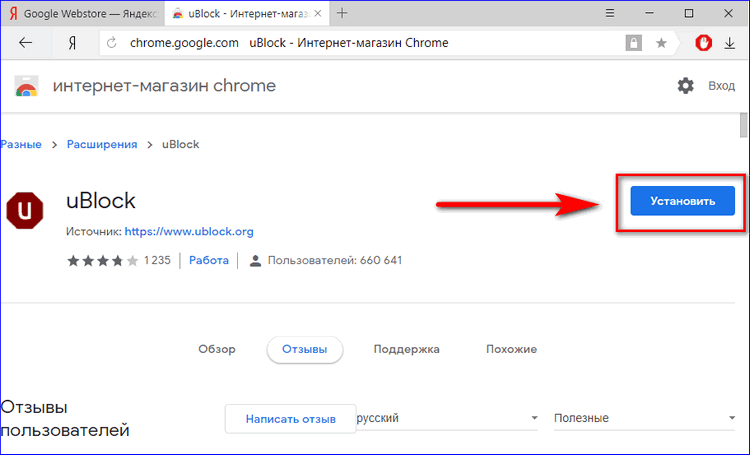This screenshot has height=455, width=750.
Task: Open a new tab with the plus button
Action: (342, 13)
